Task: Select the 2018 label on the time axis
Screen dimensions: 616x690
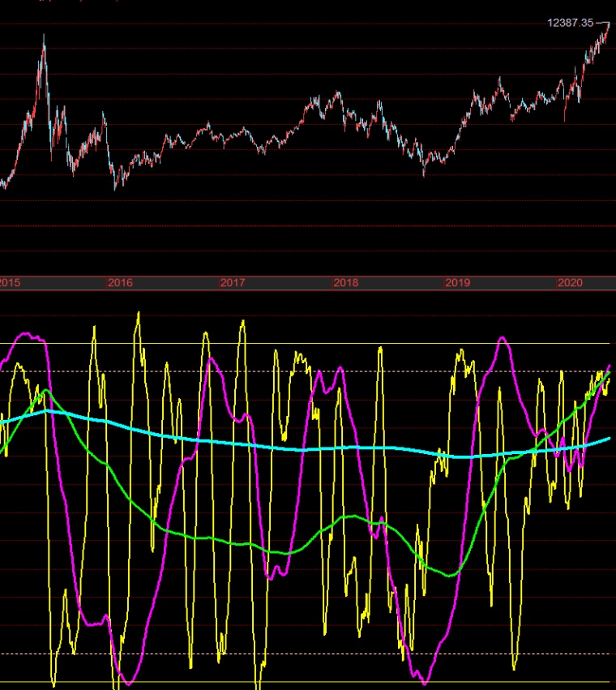Action: pos(346,282)
